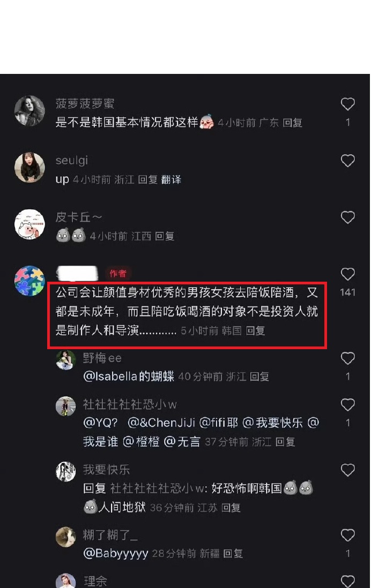Open seulgi's profile picture
This screenshot has width=371, height=588.
(x=29, y=167)
